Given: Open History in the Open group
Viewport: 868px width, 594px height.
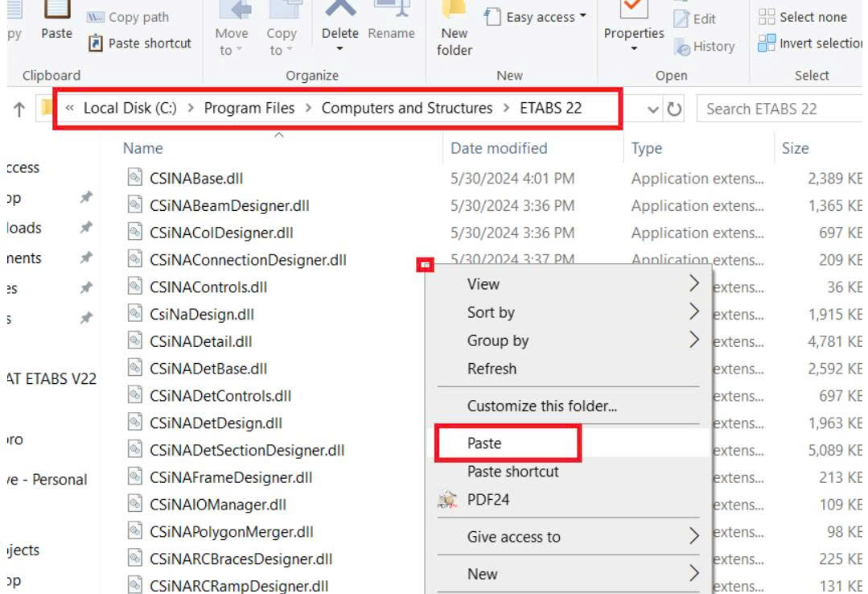Looking at the screenshot, I should (x=705, y=47).
